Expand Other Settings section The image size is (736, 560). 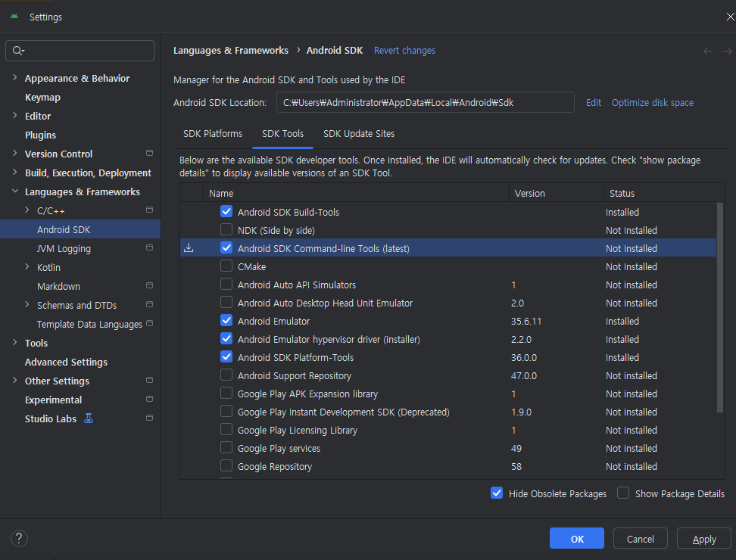click(x=14, y=380)
